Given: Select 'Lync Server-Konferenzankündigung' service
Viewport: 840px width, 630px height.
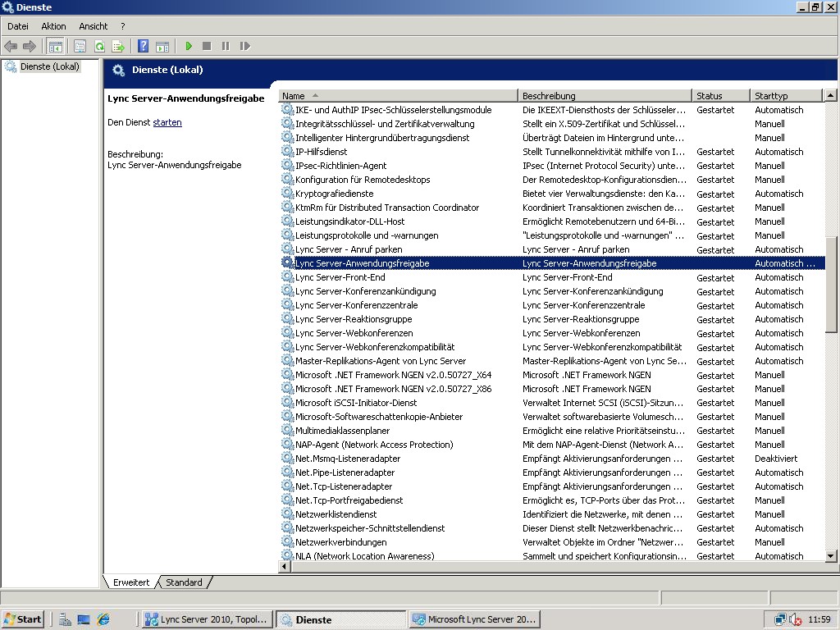Looking at the screenshot, I should pyautogui.click(x=365, y=291).
